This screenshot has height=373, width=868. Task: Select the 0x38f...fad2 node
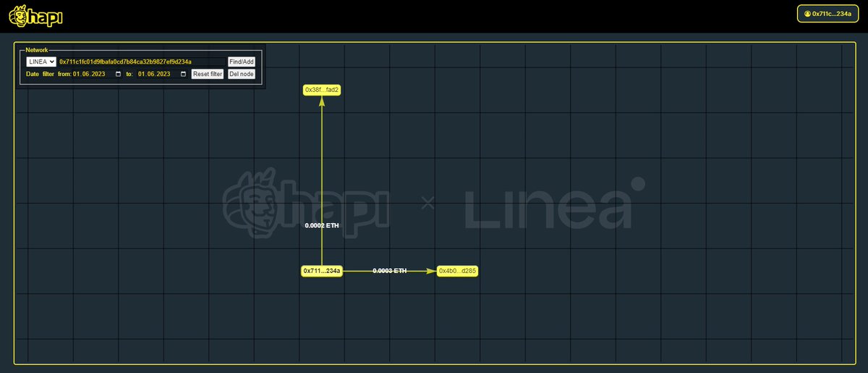tap(322, 90)
